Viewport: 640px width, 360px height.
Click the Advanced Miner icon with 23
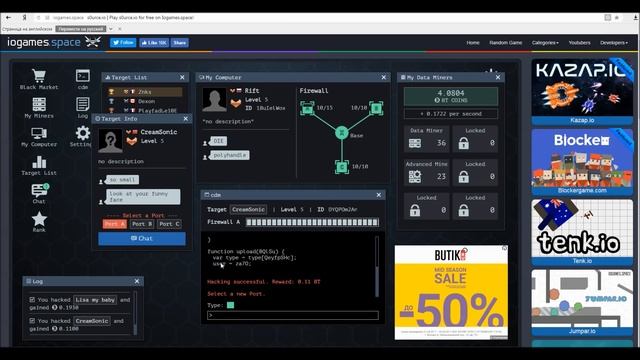coord(415,176)
